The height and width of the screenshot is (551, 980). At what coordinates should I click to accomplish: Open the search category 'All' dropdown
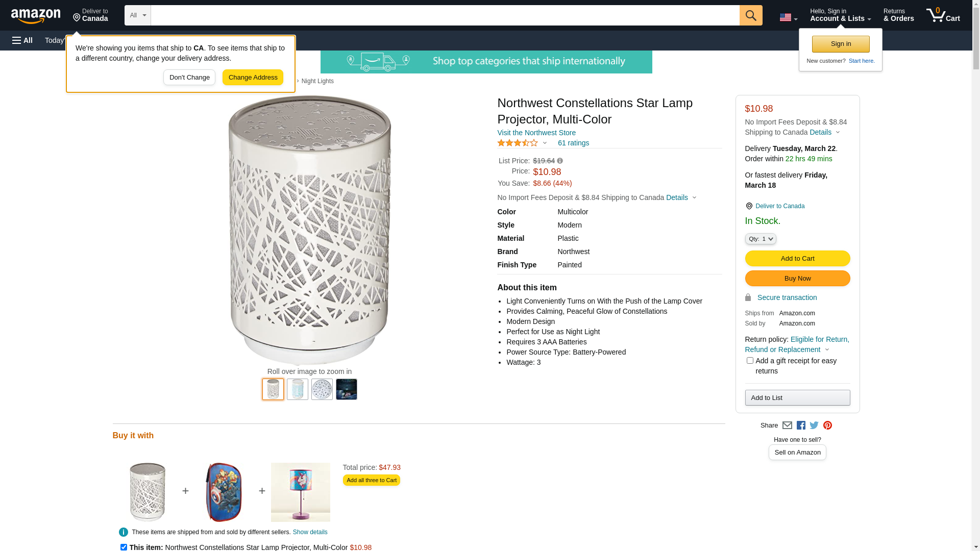coord(138,15)
